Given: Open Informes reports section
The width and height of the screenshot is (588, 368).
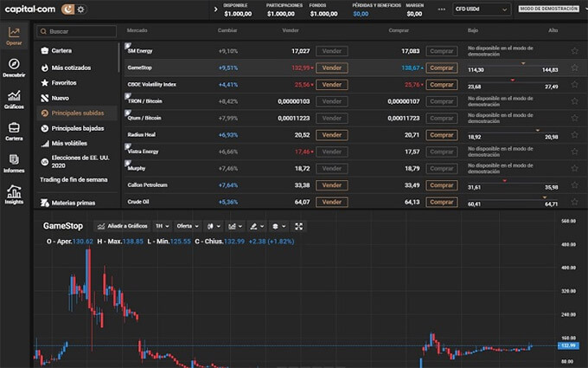Looking at the screenshot, I should click(x=14, y=164).
